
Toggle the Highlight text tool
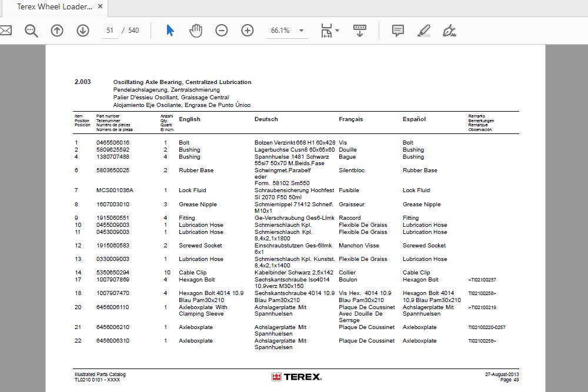coord(424,30)
